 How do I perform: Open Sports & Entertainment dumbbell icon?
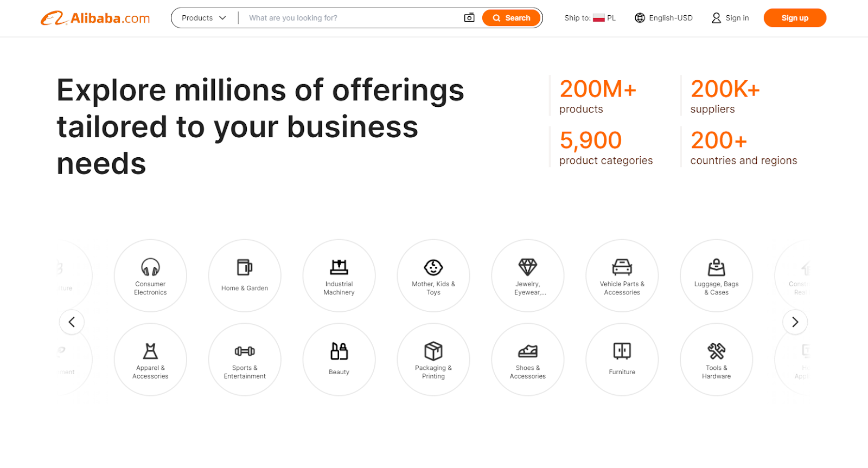(245, 351)
